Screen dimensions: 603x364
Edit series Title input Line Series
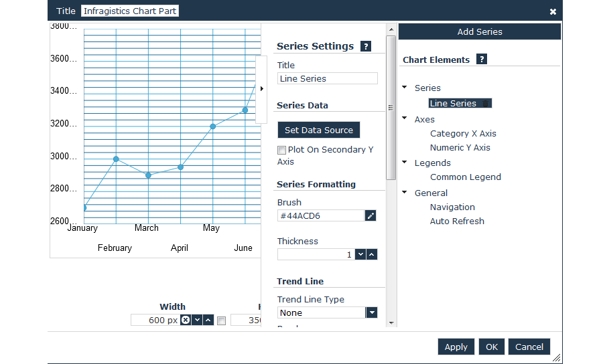pyautogui.click(x=327, y=78)
